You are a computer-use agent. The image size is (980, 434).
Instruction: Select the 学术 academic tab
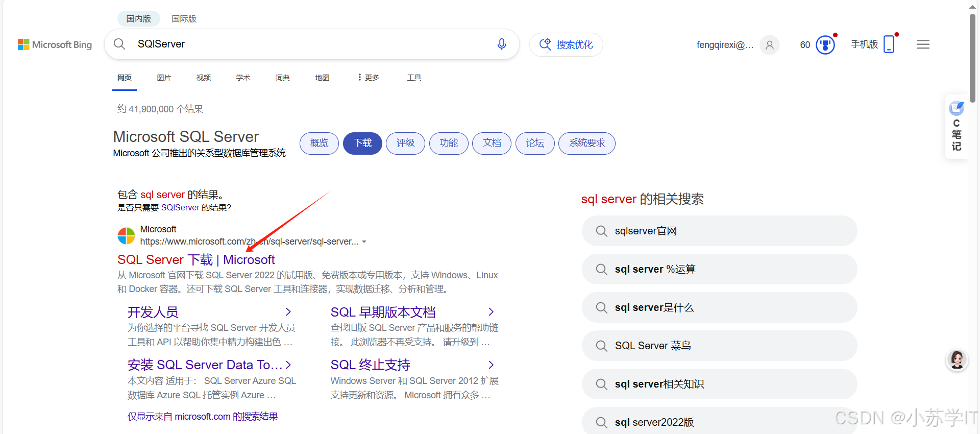coord(243,78)
